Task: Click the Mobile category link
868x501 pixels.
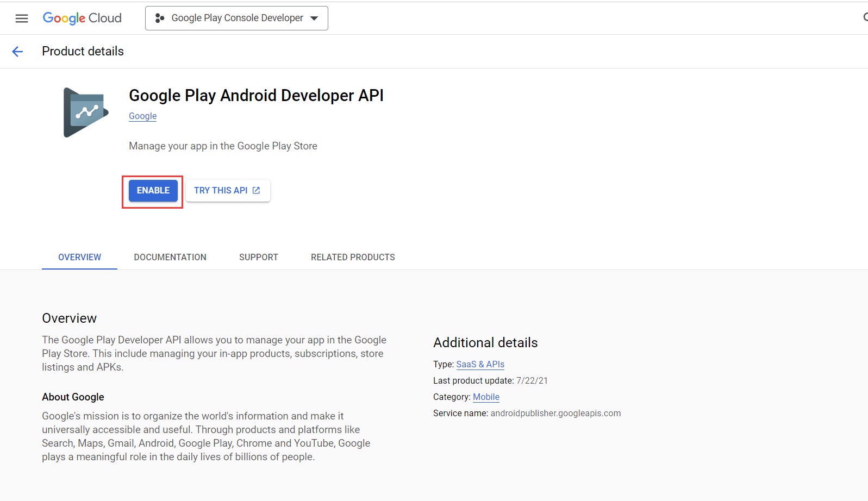Action: point(486,397)
